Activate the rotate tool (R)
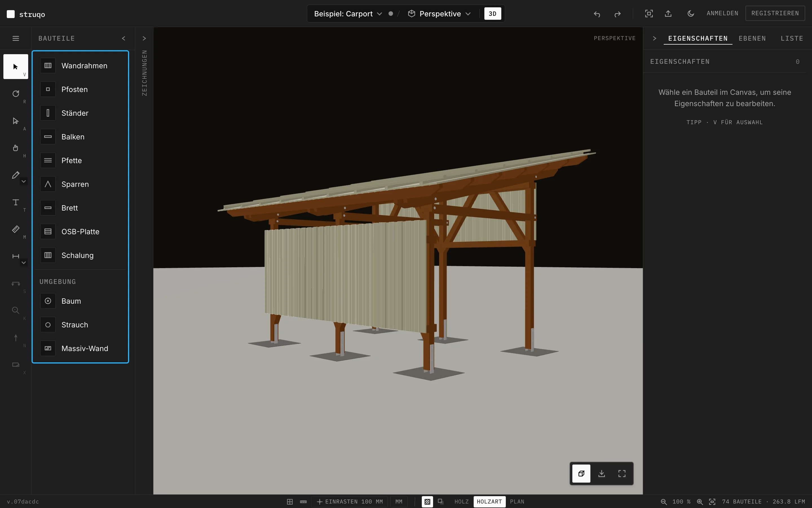Screen dimensions: 812x508 coord(16,94)
